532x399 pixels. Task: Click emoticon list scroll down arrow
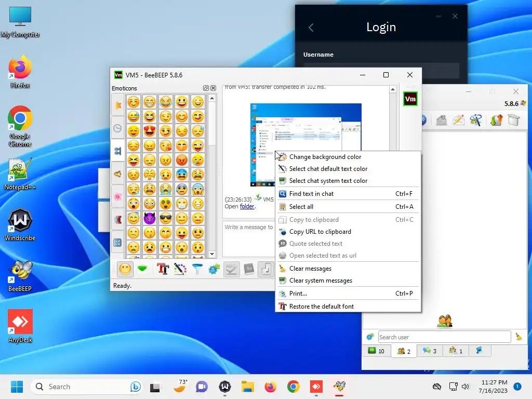tap(212, 254)
